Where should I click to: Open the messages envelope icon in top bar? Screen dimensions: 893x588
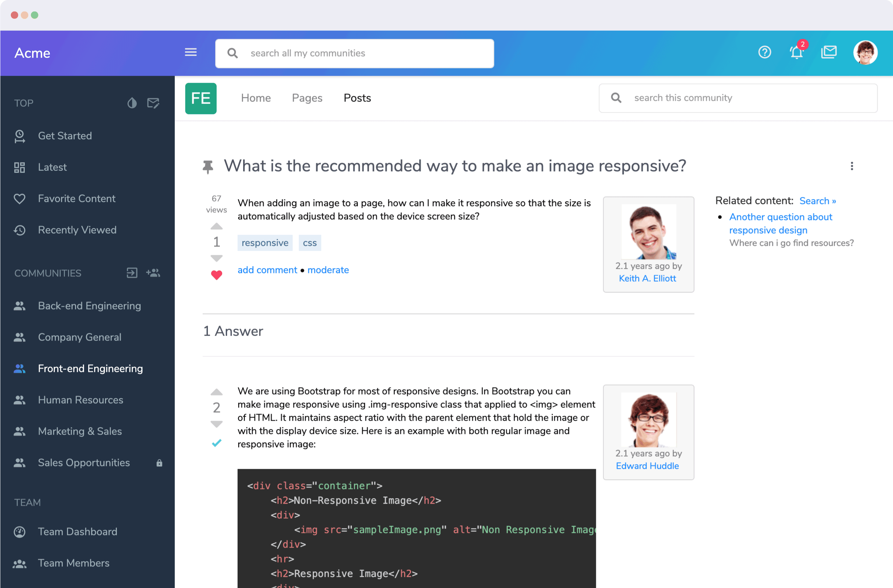point(829,52)
